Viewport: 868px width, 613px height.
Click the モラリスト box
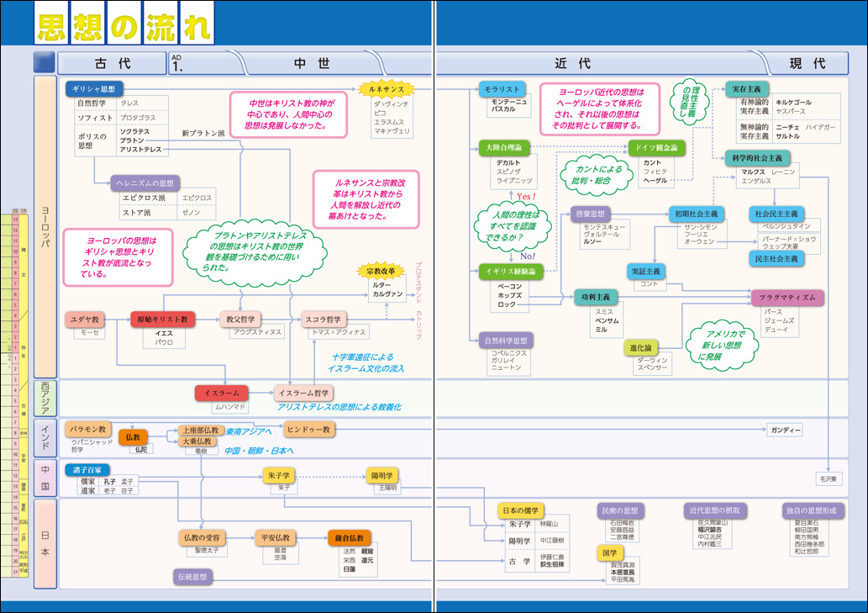pyautogui.click(x=502, y=88)
